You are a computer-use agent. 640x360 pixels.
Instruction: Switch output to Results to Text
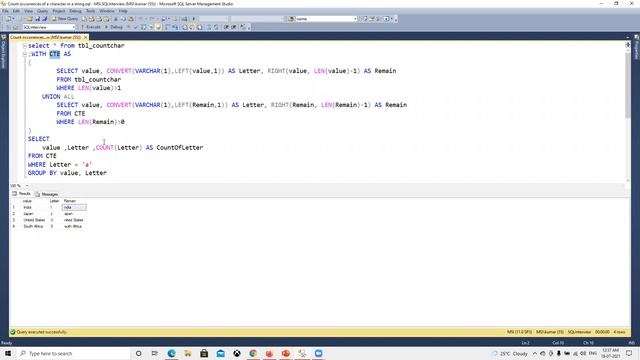184,27
